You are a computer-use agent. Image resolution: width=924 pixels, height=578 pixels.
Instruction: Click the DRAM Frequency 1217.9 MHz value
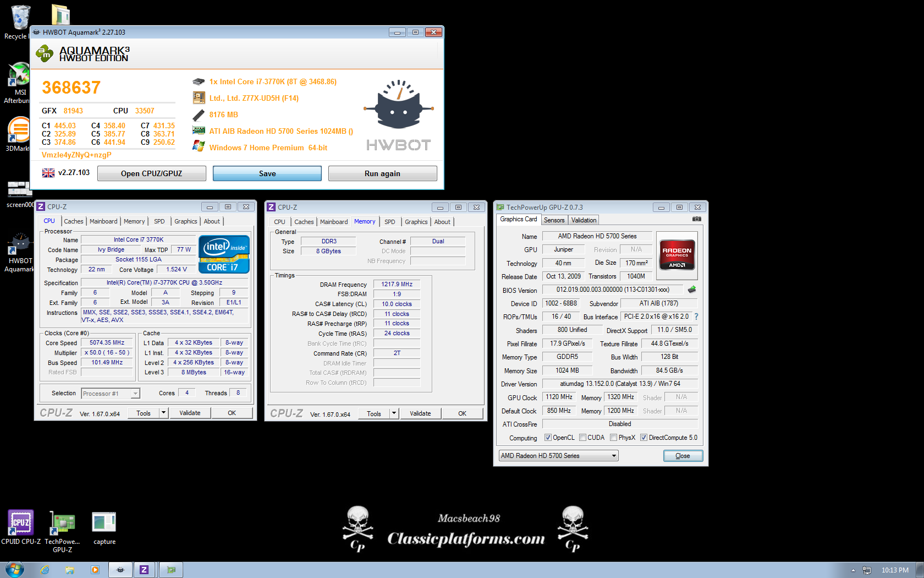[x=397, y=284]
